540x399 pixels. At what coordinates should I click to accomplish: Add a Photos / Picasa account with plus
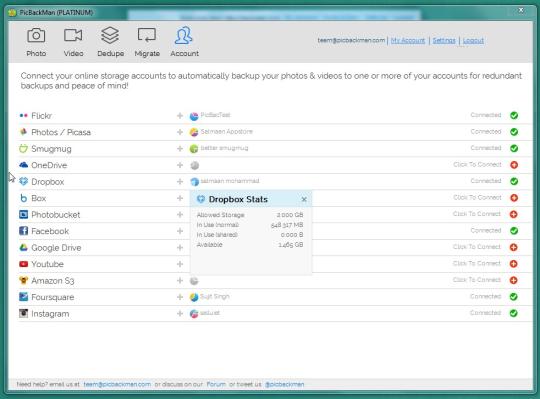coord(180,132)
